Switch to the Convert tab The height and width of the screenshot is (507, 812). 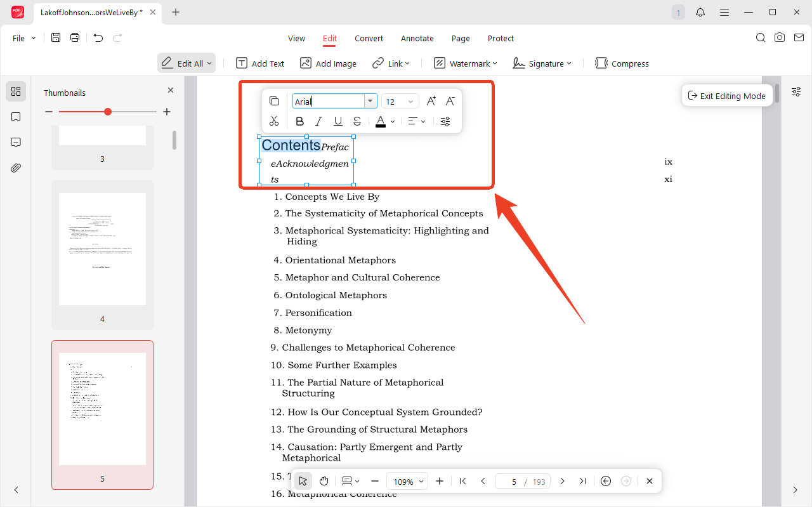click(369, 38)
